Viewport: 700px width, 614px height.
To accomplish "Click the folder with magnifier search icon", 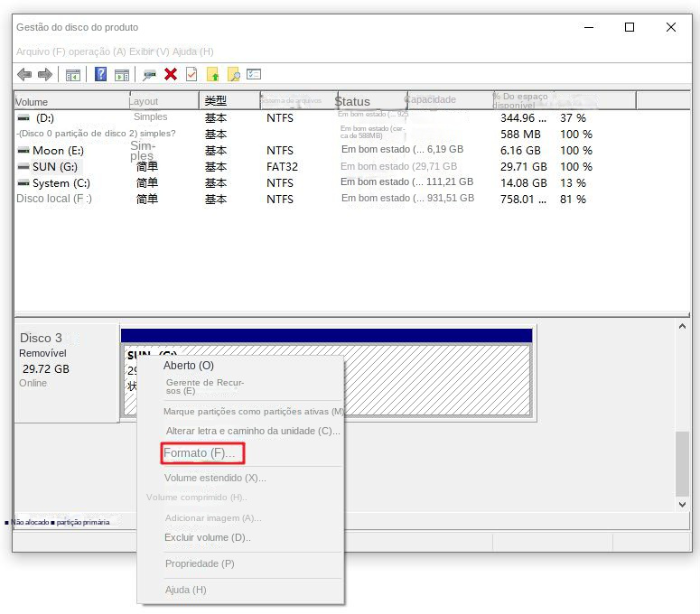I will pyautogui.click(x=233, y=74).
